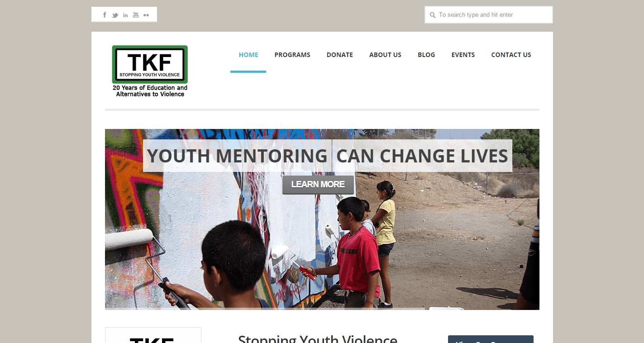Image resolution: width=644 pixels, height=343 pixels.
Task: Focus the 'To search type' field
Action: tap(489, 14)
